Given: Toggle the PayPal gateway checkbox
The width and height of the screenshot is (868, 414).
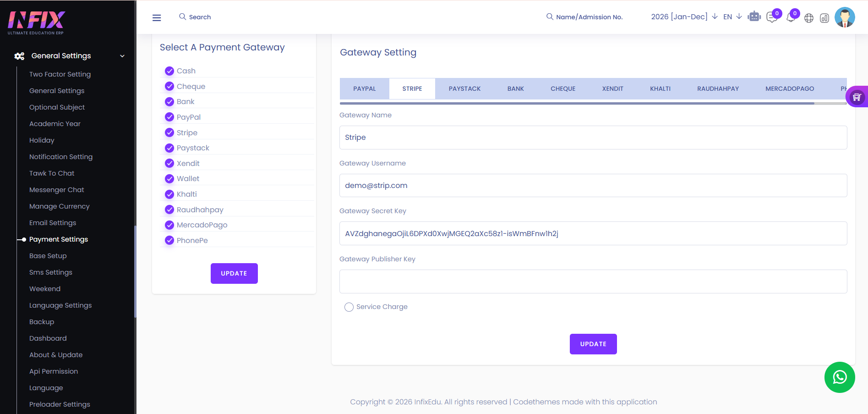Looking at the screenshot, I should [169, 117].
